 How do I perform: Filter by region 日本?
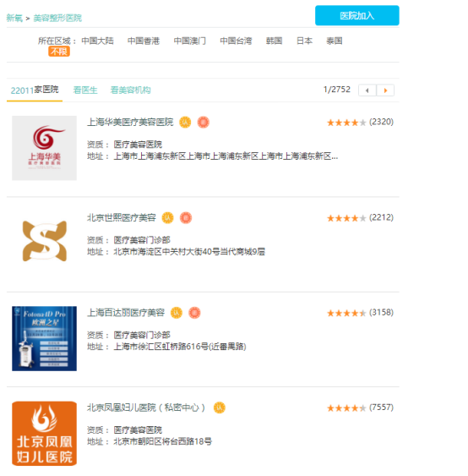point(304,41)
